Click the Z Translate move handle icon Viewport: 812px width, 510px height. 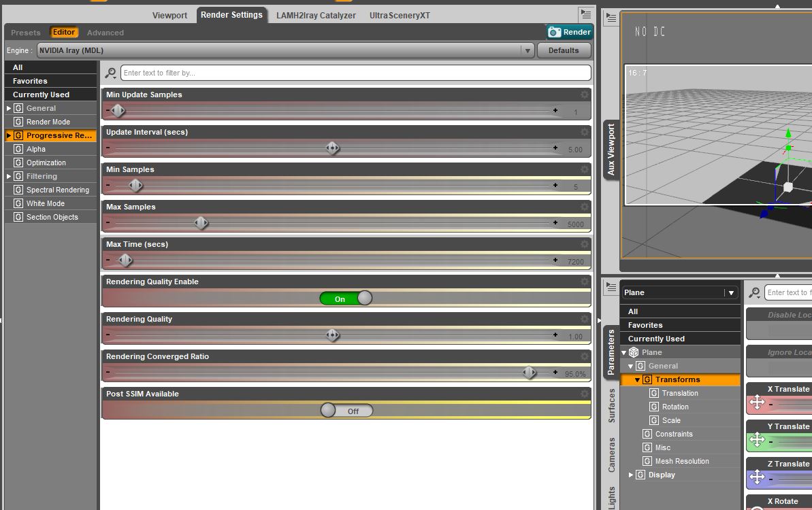click(757, 477)
